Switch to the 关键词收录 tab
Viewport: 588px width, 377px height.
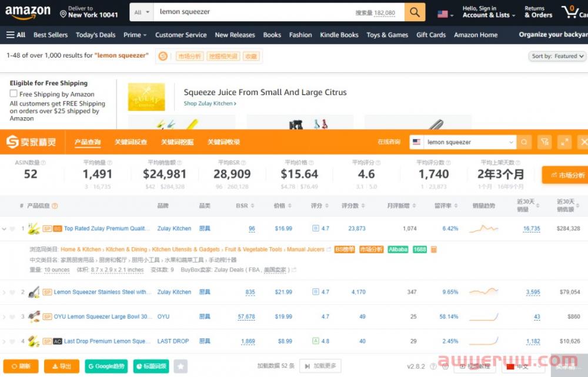point(223,142)
